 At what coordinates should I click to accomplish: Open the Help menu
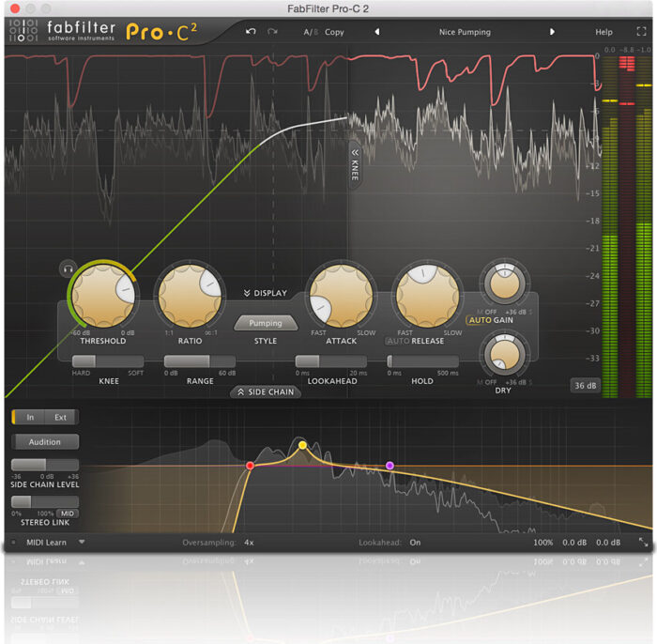point(604,32)
